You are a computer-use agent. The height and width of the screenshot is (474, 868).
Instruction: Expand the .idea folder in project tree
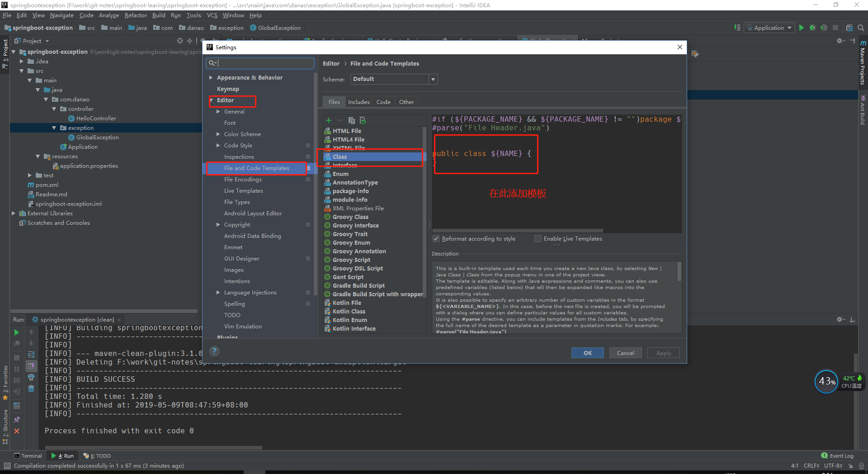[21, 62]
